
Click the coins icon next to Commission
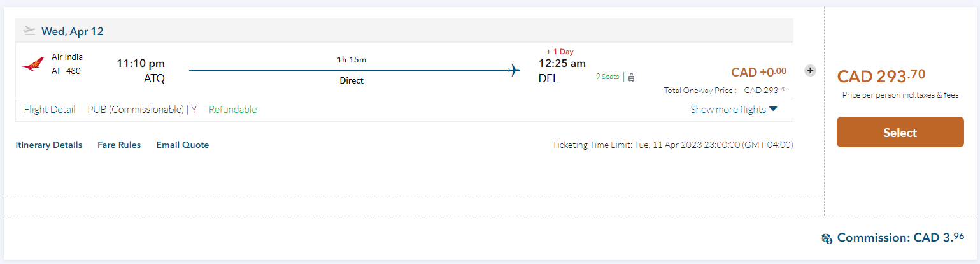827,238
